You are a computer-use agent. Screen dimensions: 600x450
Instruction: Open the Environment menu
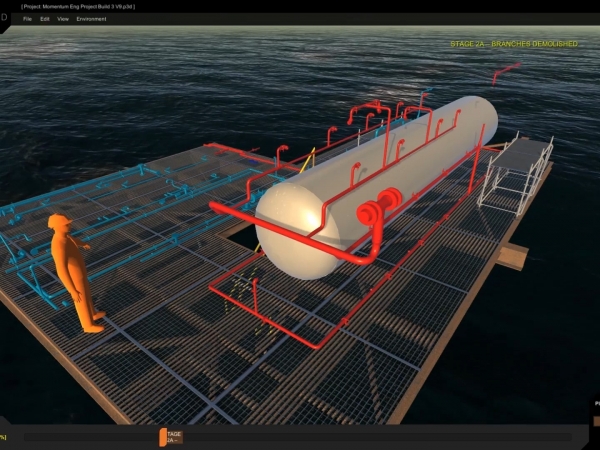(x=91, y=19)
